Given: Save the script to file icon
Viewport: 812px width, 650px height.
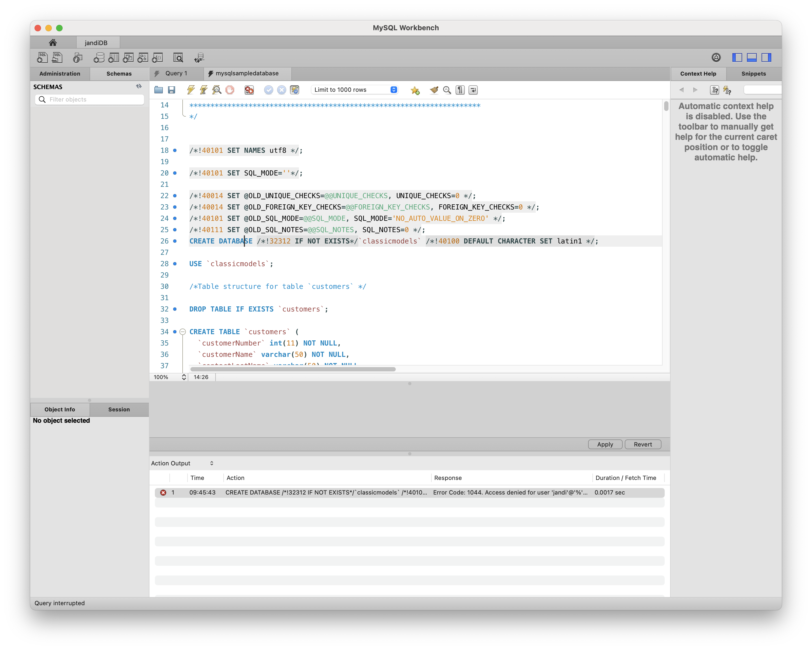Looking at the screenshot, I should (x=172, y=90).
